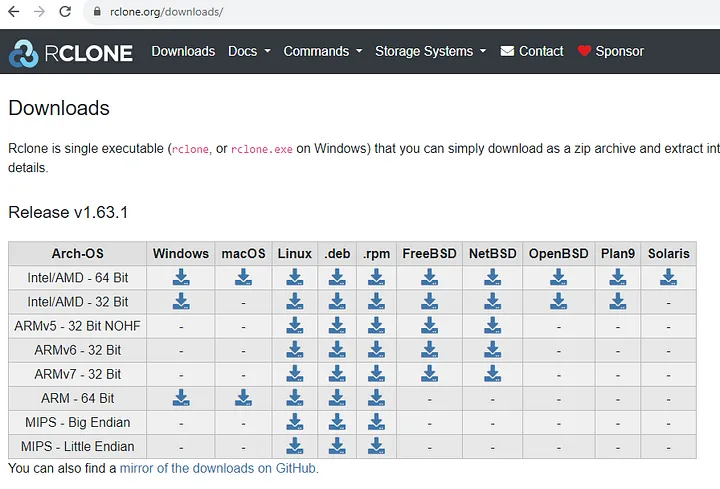This screenshot has height=489, width=720.
Task: Click the "MIPS - Big Endian" row label
Action: (x=78, y=422)
